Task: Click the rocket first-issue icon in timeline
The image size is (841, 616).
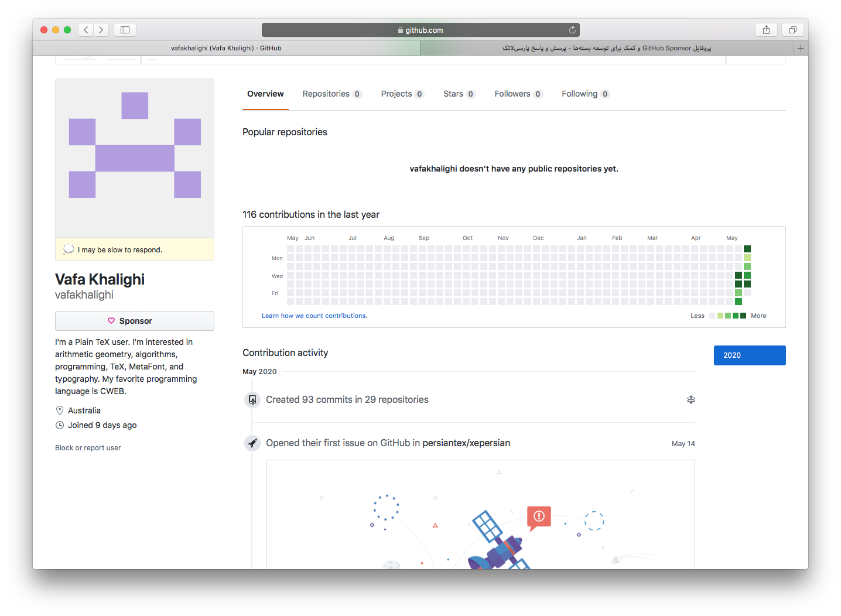Action: 252,443
